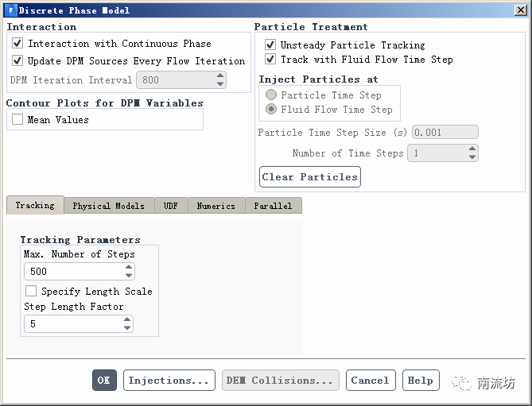Toggle Unsteady Particle Tracking checkbox

click(x=270, y=45)
